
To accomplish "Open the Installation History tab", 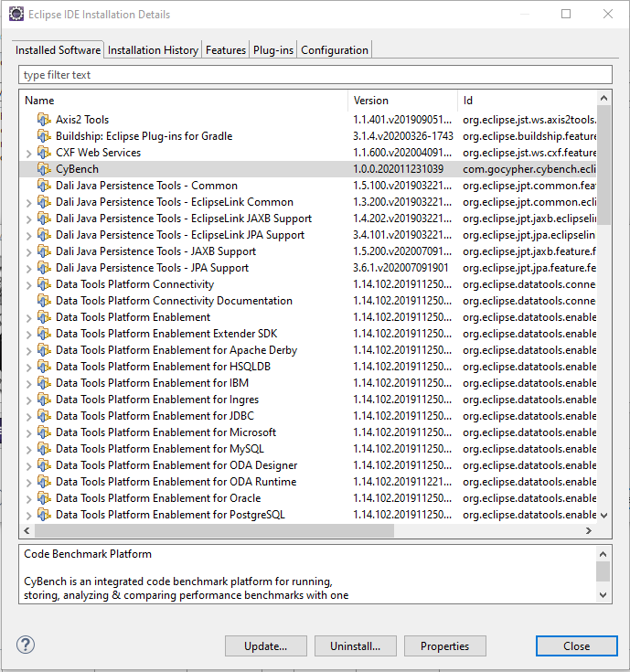I will 153,50.
